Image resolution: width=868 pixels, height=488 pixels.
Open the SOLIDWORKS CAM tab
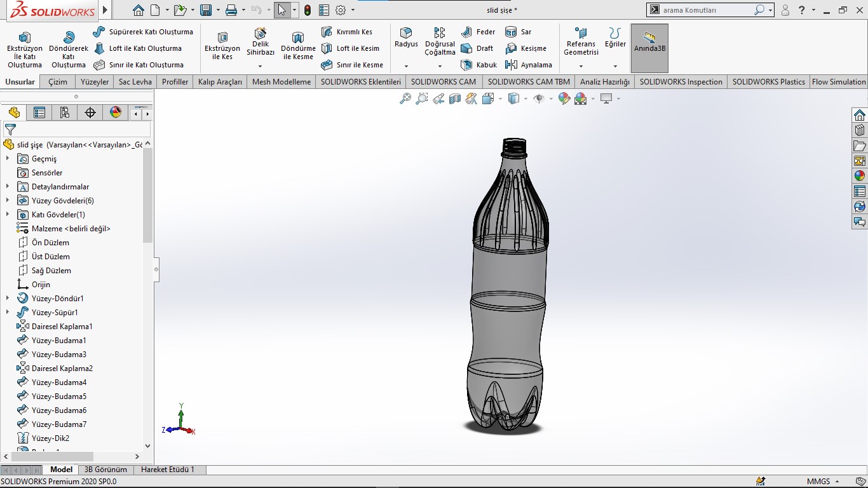coord(444,82)
